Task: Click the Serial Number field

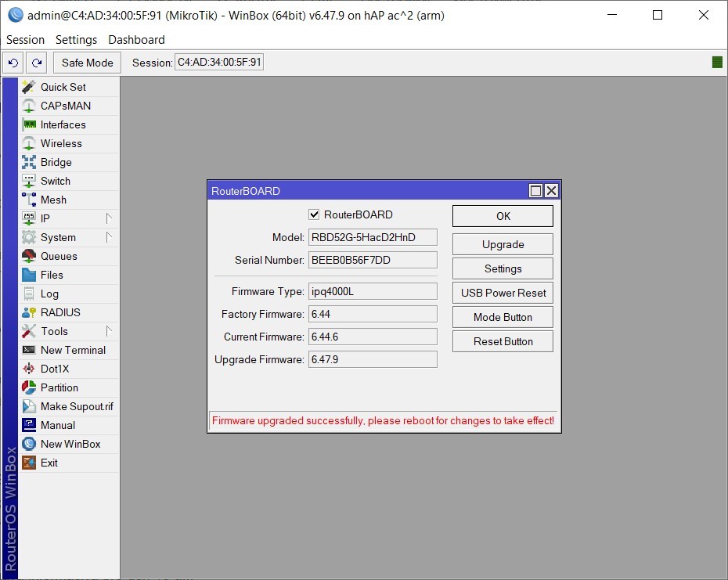Action: coord(373,260)
